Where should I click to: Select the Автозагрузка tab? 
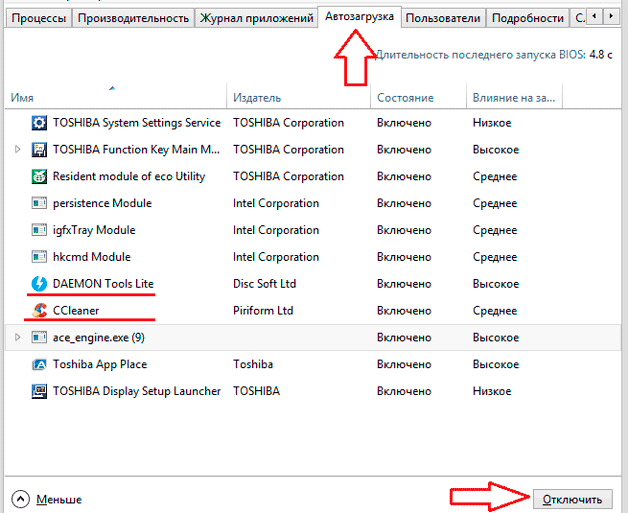click(x=359, y=16)
